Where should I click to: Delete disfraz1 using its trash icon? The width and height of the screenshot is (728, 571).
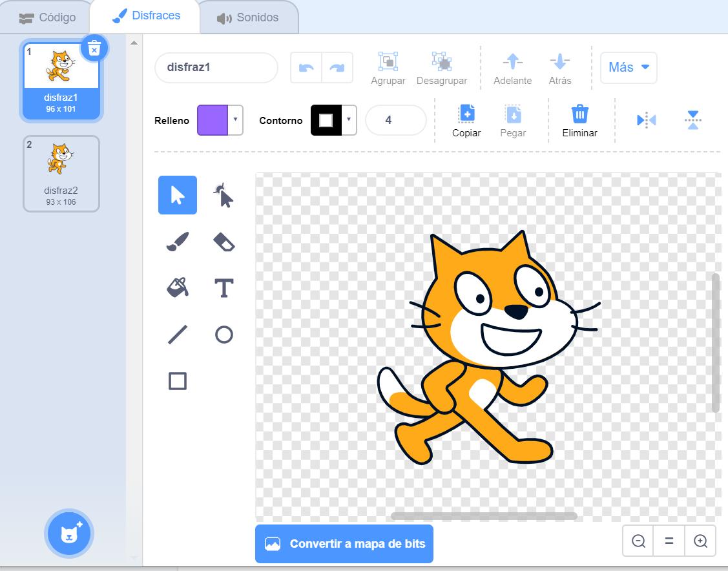94,48
